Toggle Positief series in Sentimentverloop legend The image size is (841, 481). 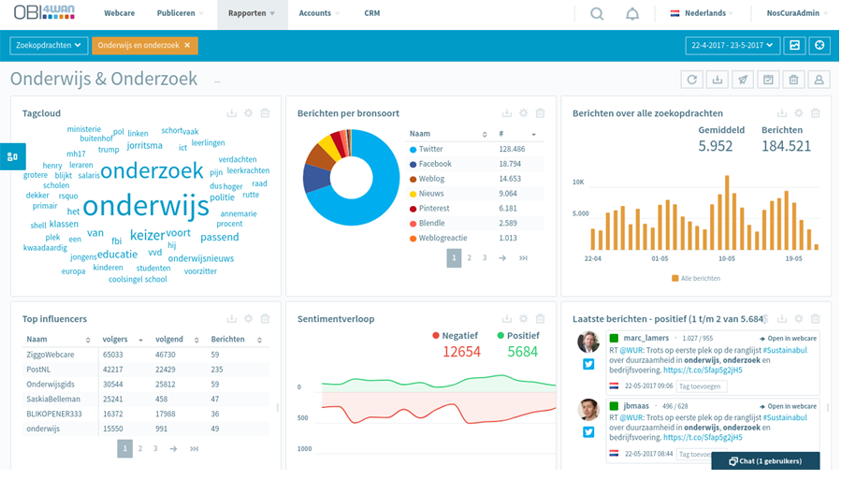click(x=518, y=336)
